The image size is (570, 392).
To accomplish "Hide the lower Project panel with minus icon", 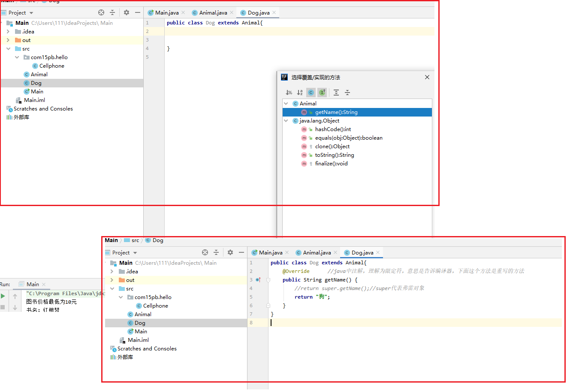I will pos(241,252).
